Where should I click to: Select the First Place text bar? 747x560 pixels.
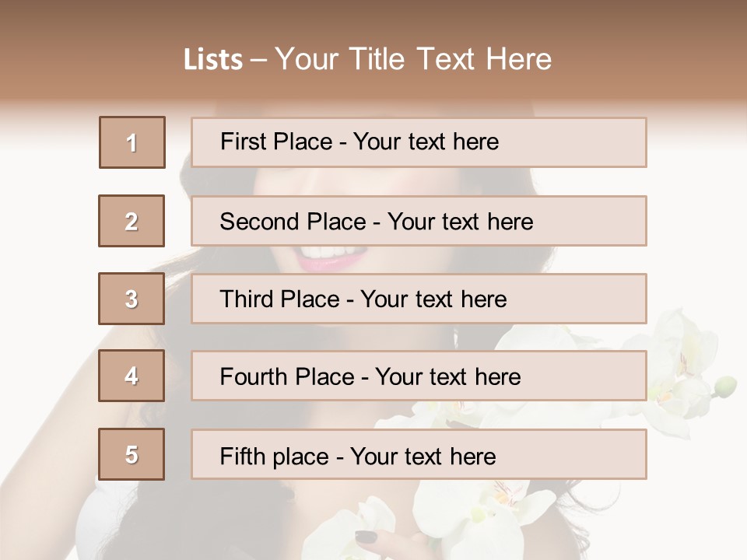point(419,142)
